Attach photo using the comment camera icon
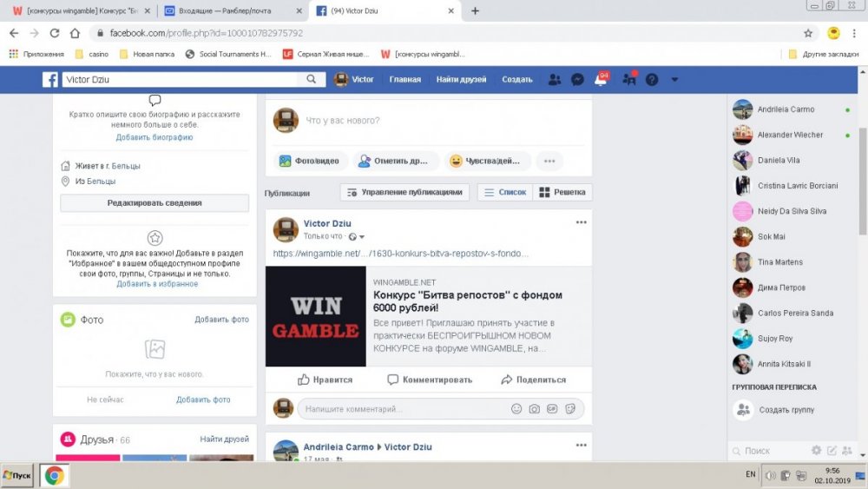Image resolution: width=868 pixels, height=489 pixels. click(x=535, y=408)
